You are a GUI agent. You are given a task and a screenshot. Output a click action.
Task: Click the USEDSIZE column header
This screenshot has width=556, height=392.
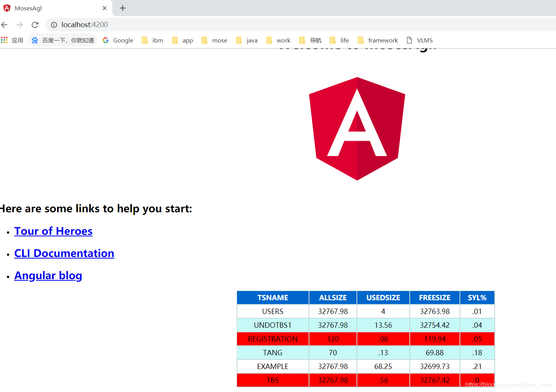pyautogui.click(x=383, y=298)
